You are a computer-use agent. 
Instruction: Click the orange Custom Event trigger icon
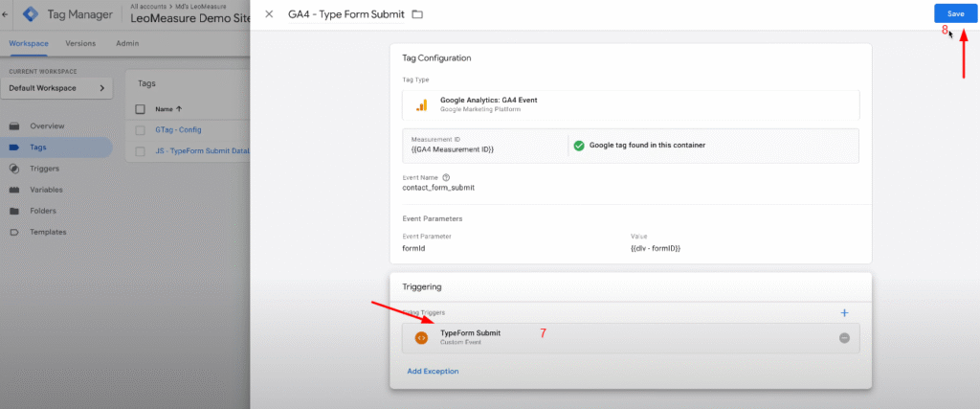[422, 338]
